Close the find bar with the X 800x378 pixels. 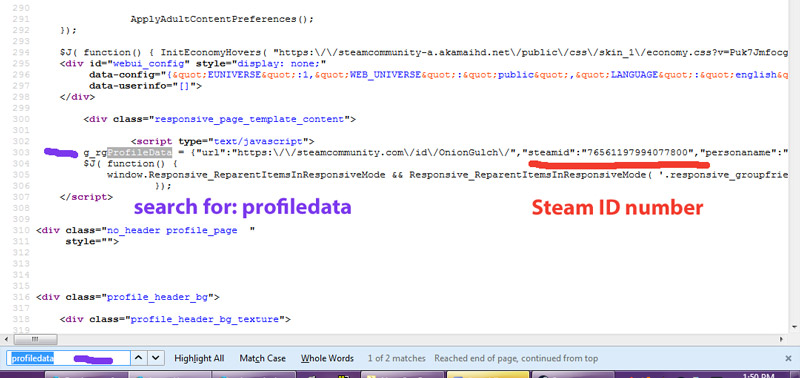[790, 358]
